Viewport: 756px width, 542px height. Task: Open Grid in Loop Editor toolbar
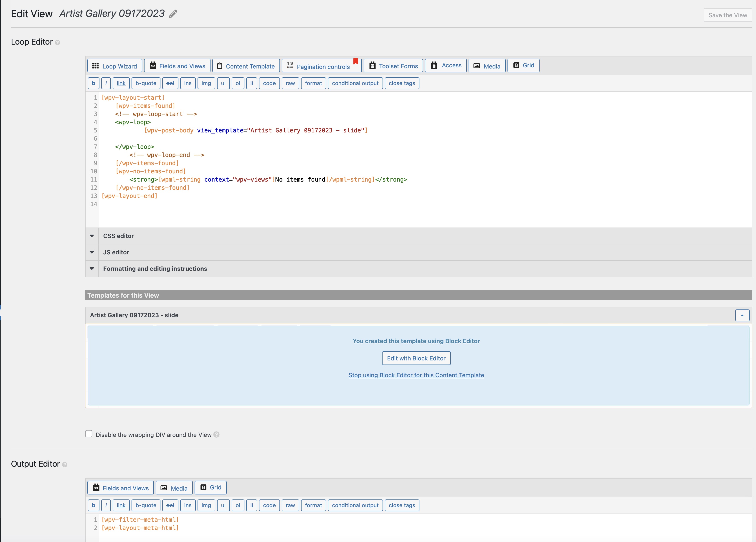point(523,66)
